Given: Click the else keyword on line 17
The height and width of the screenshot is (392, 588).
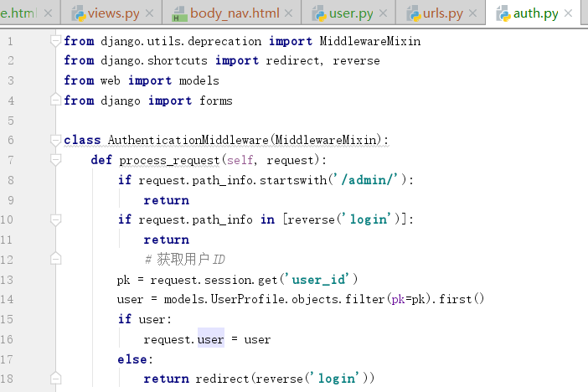Looking at the screenshot, I should 132,359.
